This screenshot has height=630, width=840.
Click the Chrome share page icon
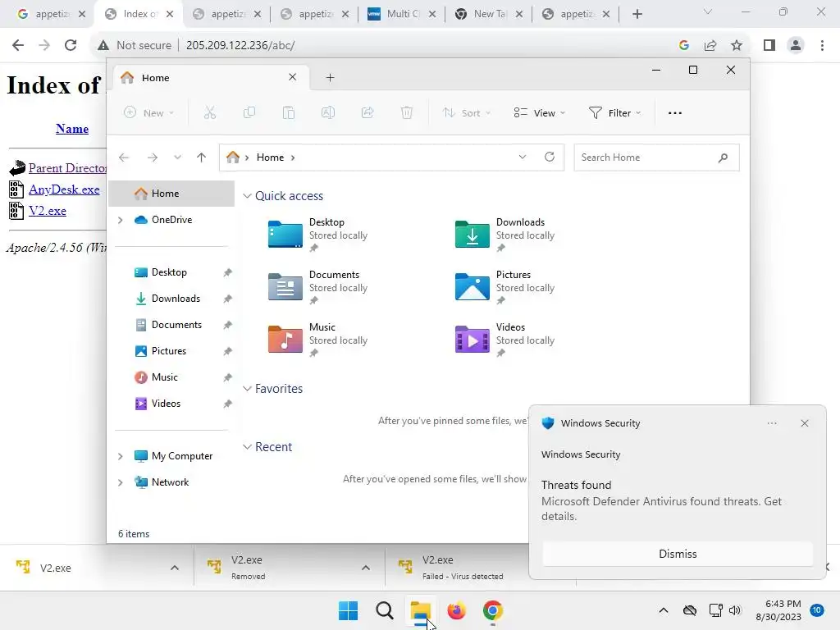pyautogui.click(x=710, y=45)
